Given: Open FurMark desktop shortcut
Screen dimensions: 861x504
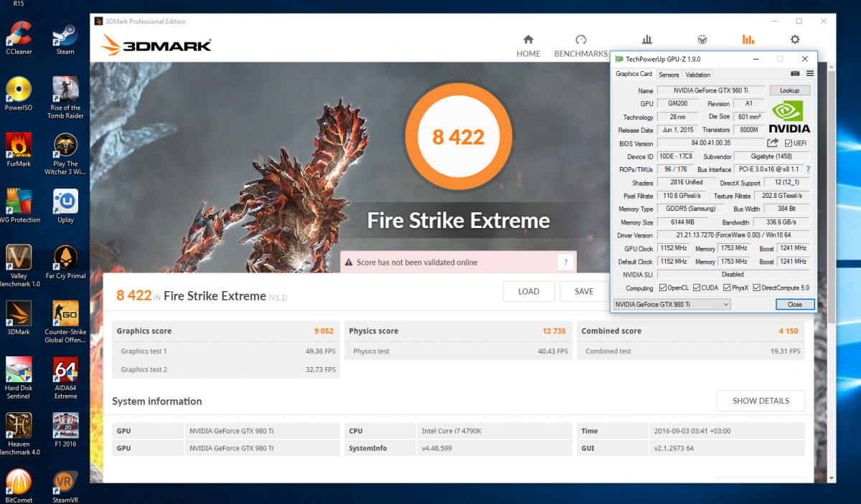Looking at the screenshot, I should 18,150.
